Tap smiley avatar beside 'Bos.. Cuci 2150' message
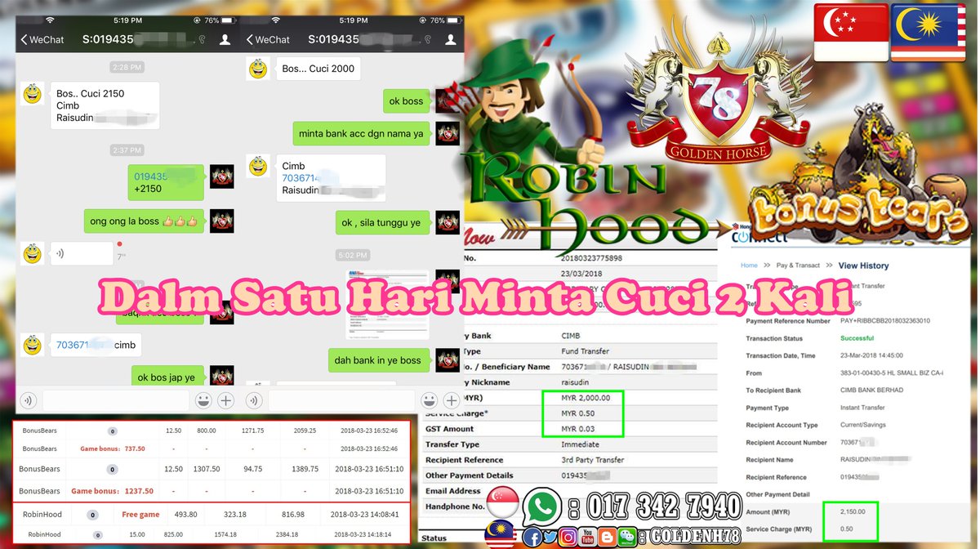980x549 pixels. [33, 93]
